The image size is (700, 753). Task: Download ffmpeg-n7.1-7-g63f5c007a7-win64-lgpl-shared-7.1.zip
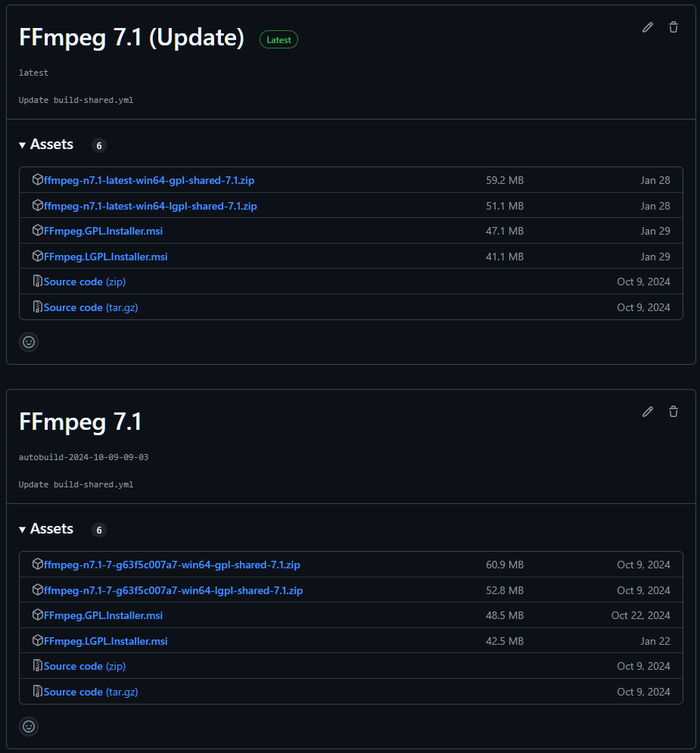click(x=173, y=590)
